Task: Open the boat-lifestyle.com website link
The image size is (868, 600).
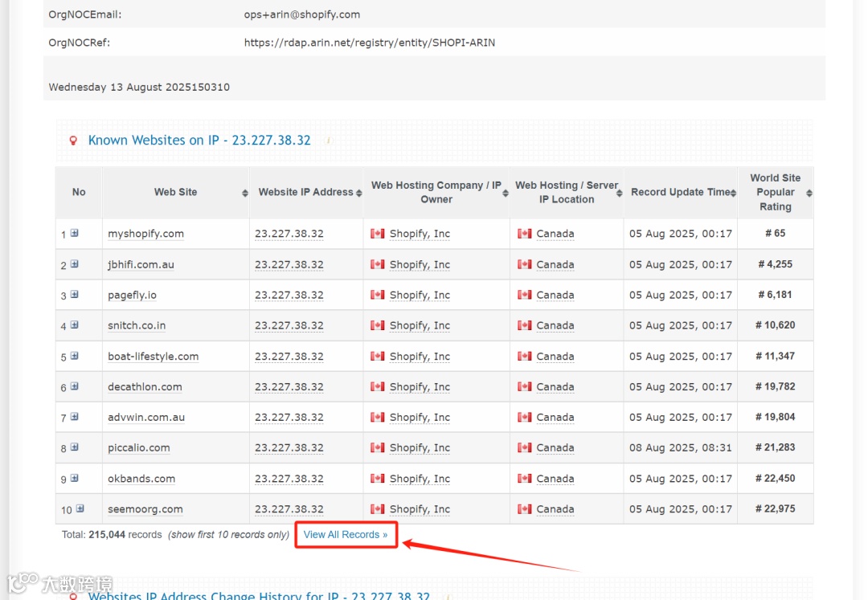Action: coord(153,356)
